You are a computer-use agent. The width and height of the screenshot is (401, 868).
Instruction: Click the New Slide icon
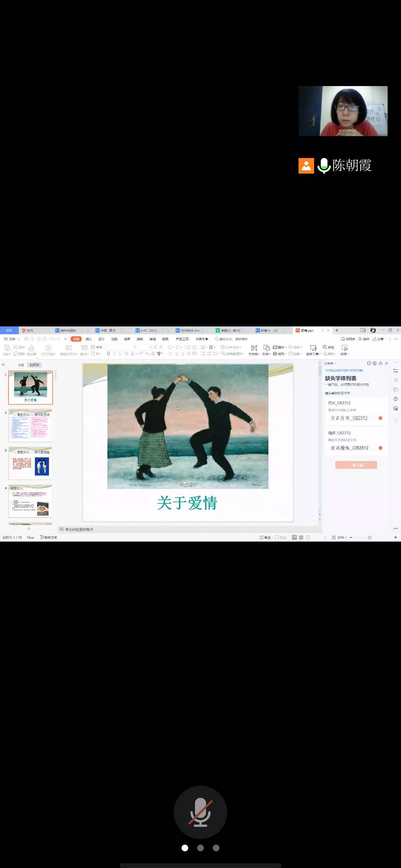pyautogui.click(x=68, y=348)
